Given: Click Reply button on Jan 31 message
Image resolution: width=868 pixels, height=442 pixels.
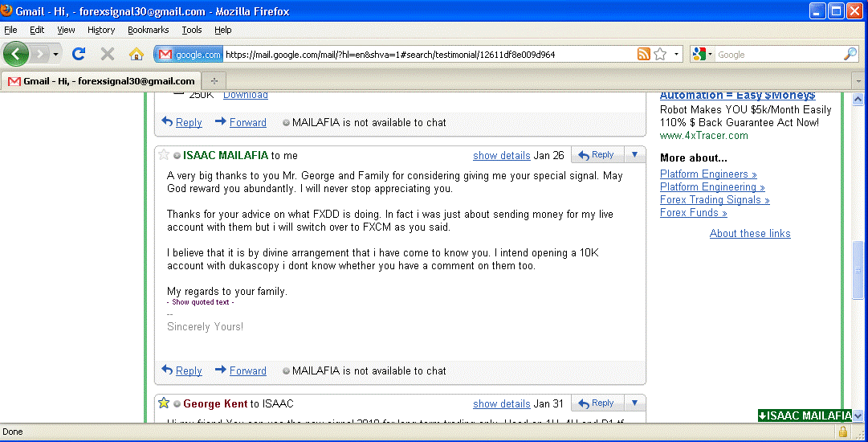Looking at the screenshot, I should click(x=597, y=403).
